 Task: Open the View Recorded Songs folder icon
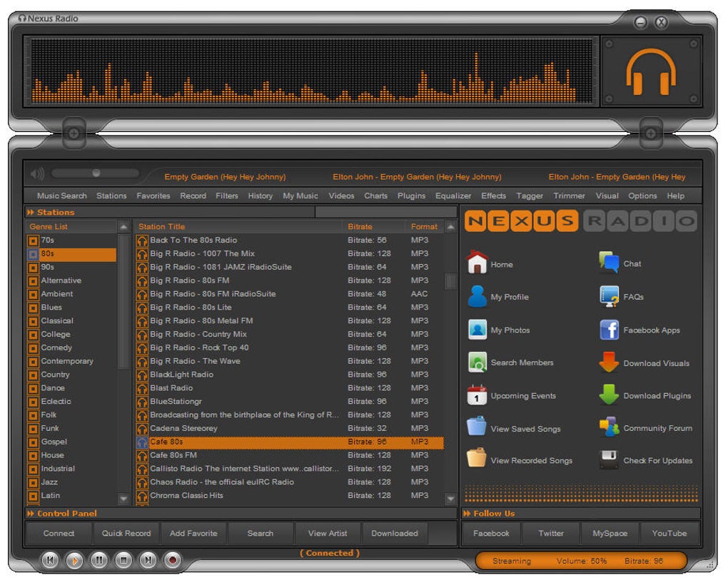[477, 458]
